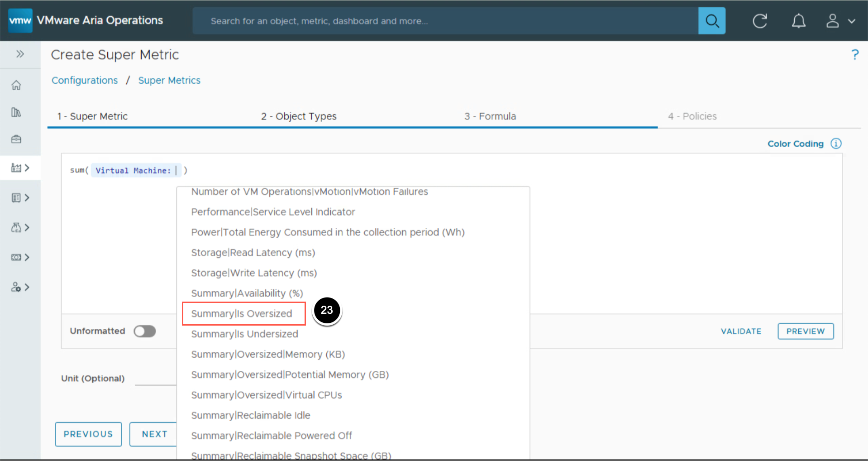Click the refresh icon in header

tap(759, 21)
